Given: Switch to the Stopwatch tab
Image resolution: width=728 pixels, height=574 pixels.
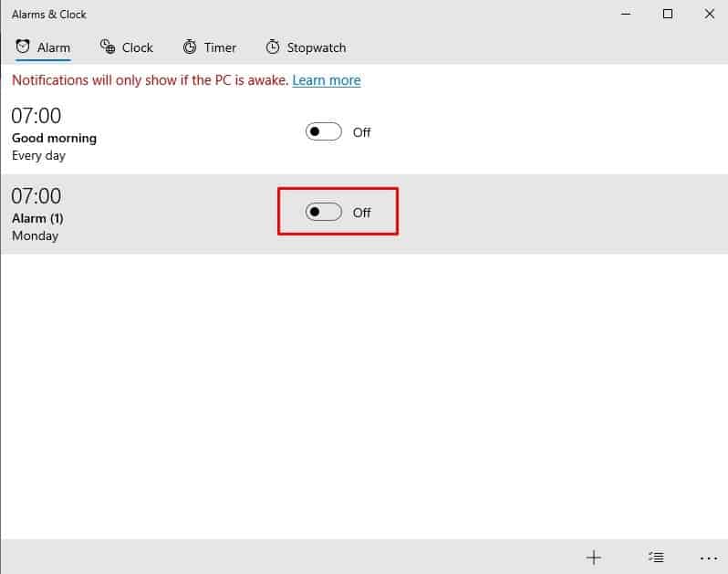Looking at the screenshot, I should pos(306,47).
